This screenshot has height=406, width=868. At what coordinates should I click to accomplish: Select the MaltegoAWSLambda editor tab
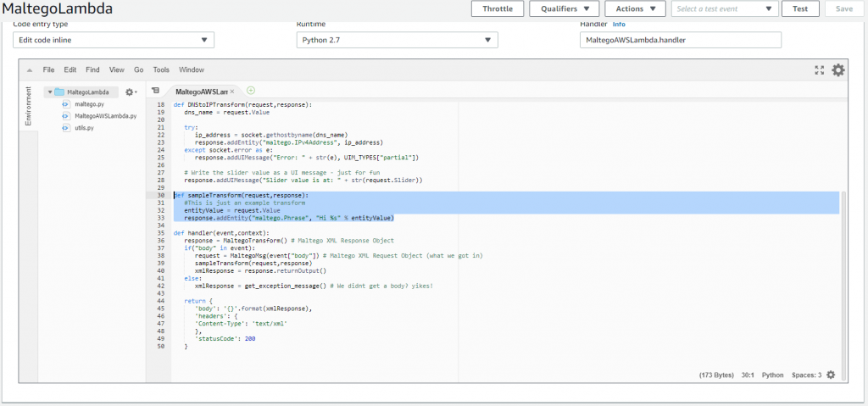[x=202, y=92]
